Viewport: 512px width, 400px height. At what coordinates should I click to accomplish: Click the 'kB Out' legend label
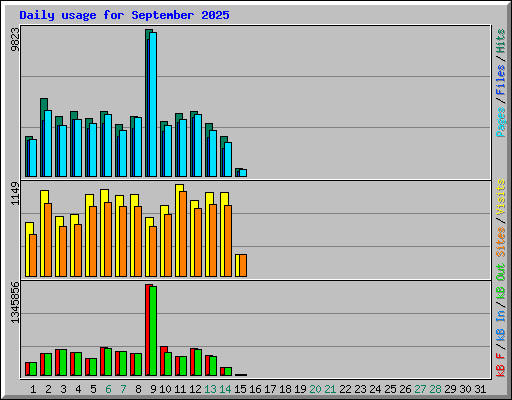pyautogui.click(x=501, y=282)
